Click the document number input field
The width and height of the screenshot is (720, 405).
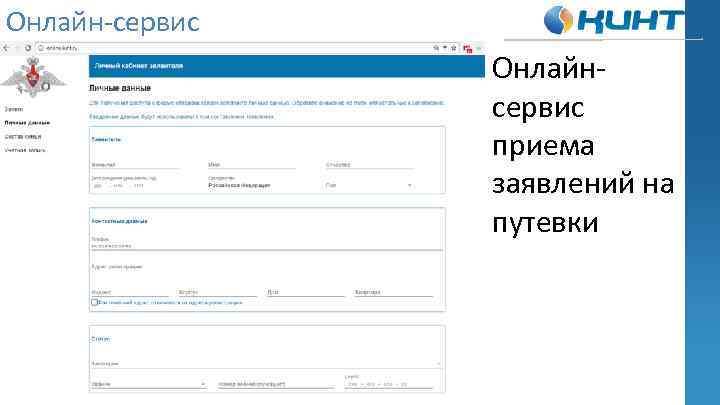pos(276,384)
